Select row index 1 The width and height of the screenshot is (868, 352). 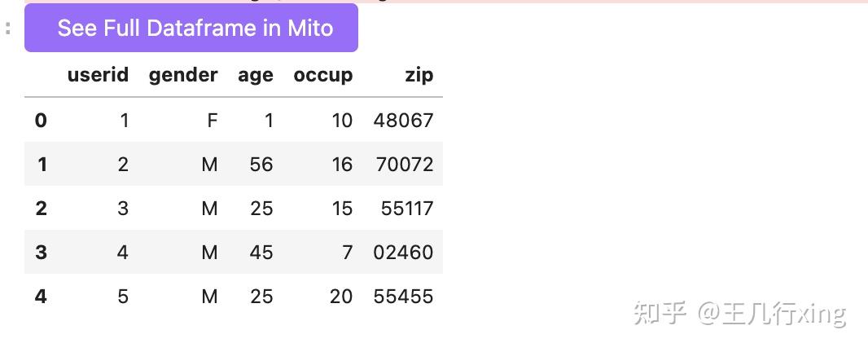point(42,165)
